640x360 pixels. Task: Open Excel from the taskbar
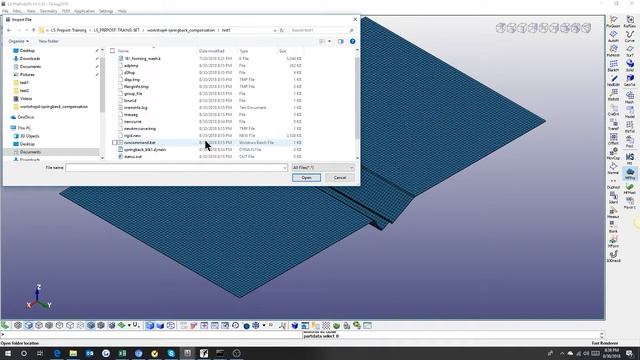[x=122, y=353]
